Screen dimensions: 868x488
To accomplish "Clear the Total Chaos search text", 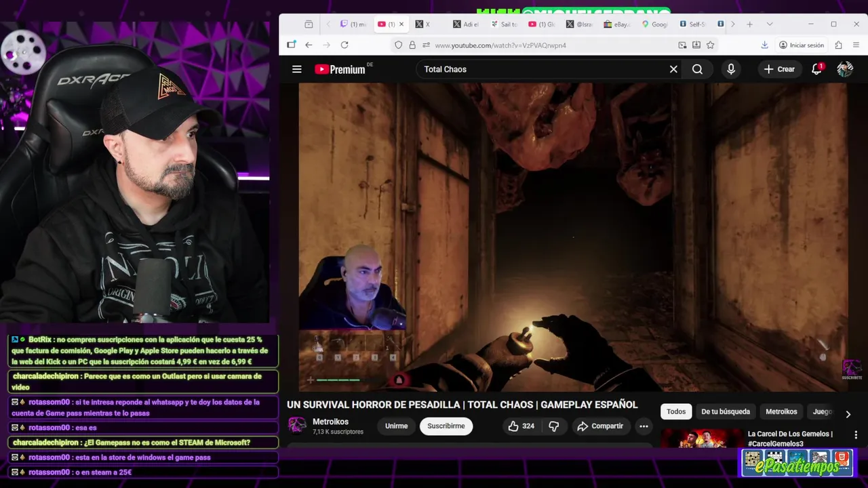I will coord(673,69).
